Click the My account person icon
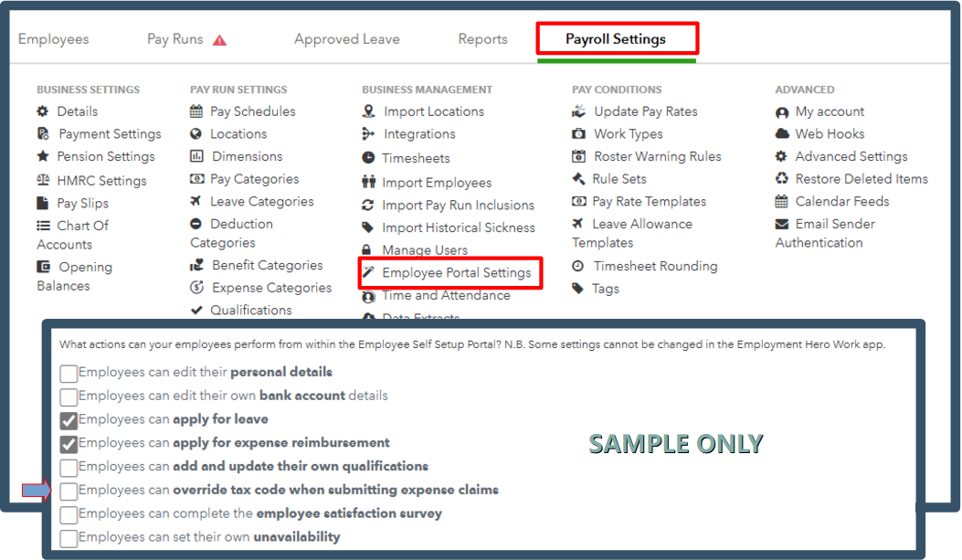 782,112
